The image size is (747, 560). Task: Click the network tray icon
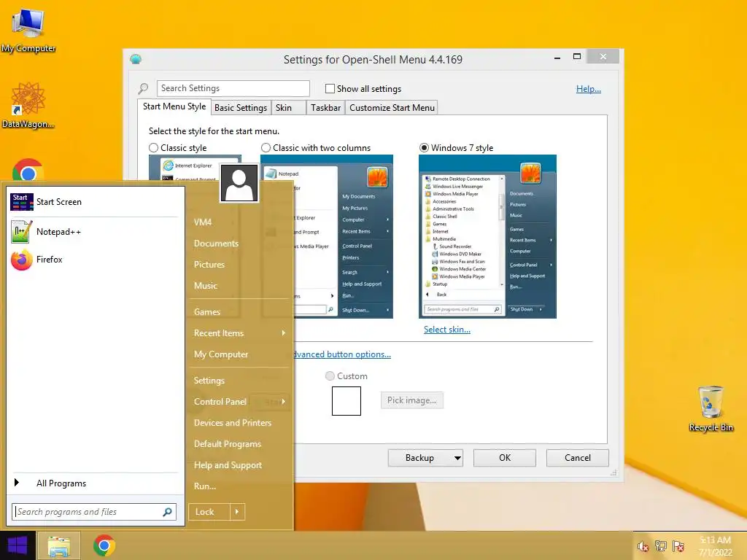tap(661, 546)
